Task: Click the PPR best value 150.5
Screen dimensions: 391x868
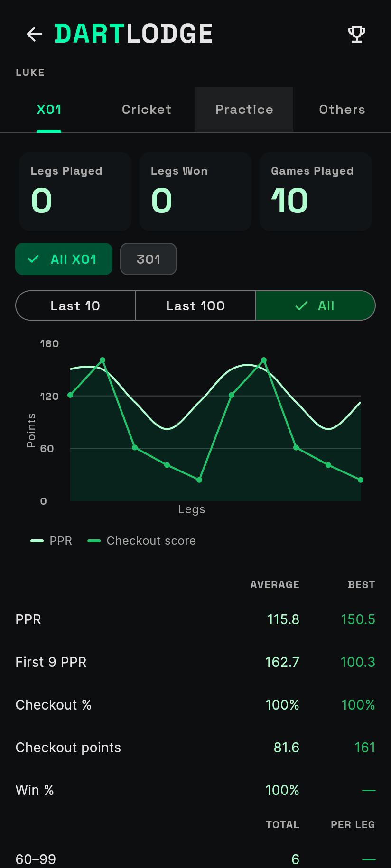Action: [x=358, y=619]
